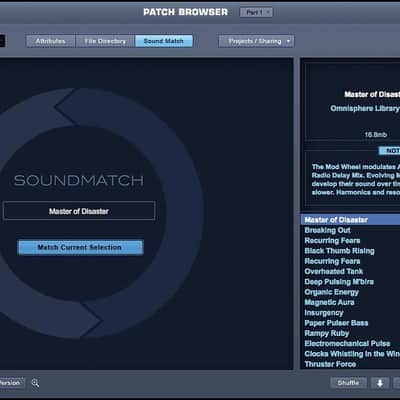The width and height of the screenshot is (400, 400).
Task: Click the Notes tab above description
Action: pos(389,151)
